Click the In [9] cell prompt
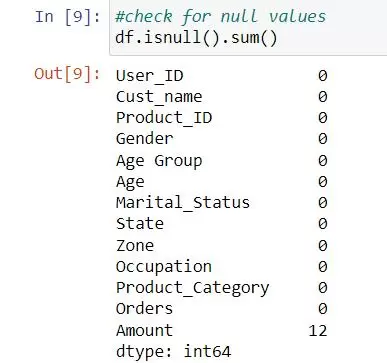Image resolution: width=387 pixels, height=363 pixels. 67,17
